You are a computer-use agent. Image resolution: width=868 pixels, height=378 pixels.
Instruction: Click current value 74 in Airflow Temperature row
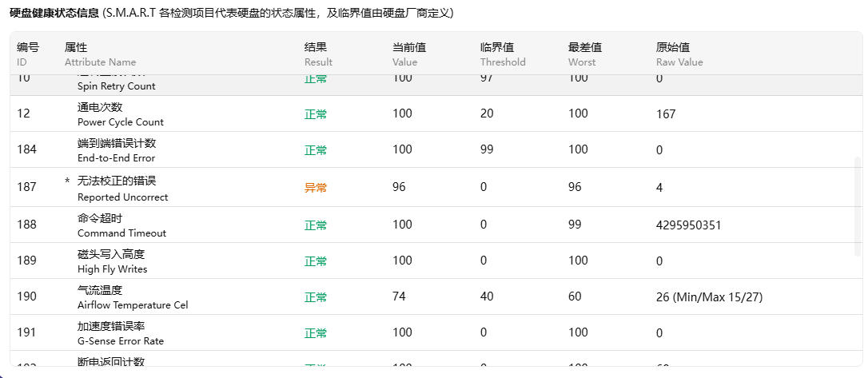pos(399,296)
